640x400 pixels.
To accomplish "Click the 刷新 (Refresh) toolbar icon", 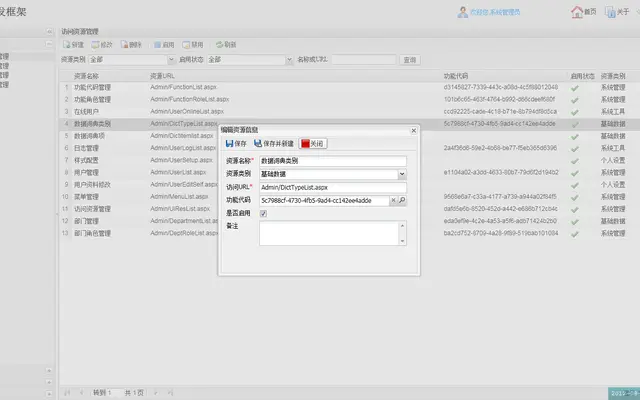I will click(x=219, y=44).
